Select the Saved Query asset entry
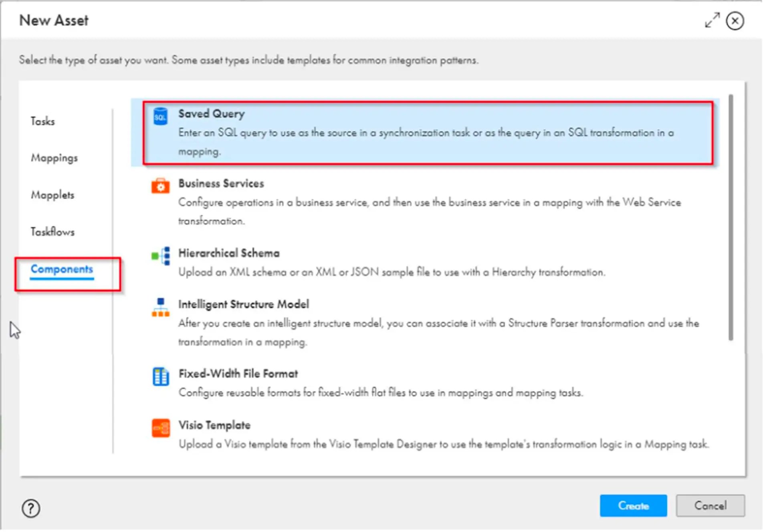This screenshot has width=763, height=532. (x=361, y=132)
